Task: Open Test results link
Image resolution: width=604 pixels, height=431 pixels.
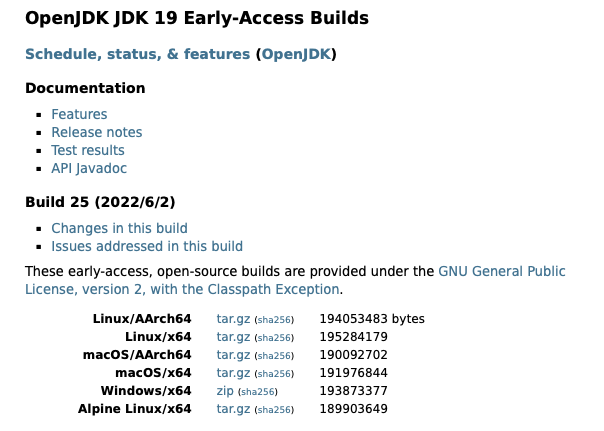Action: (x=88, y=151)
